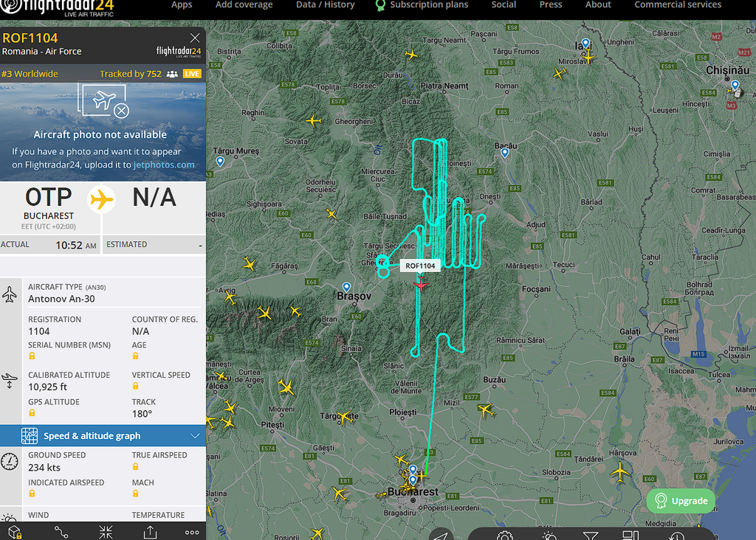756x540 pixels.
Task: Open the playback history clock icon
Action: click(676, 536)
